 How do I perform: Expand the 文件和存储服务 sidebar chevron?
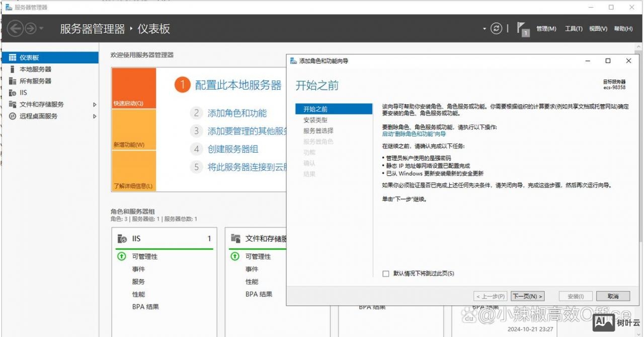94,104
